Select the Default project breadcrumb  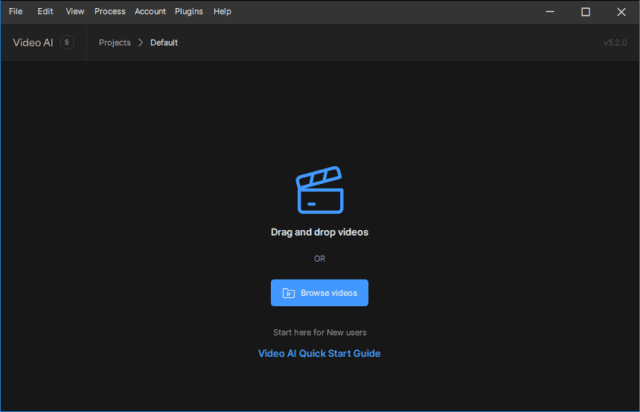click(165, 43)
